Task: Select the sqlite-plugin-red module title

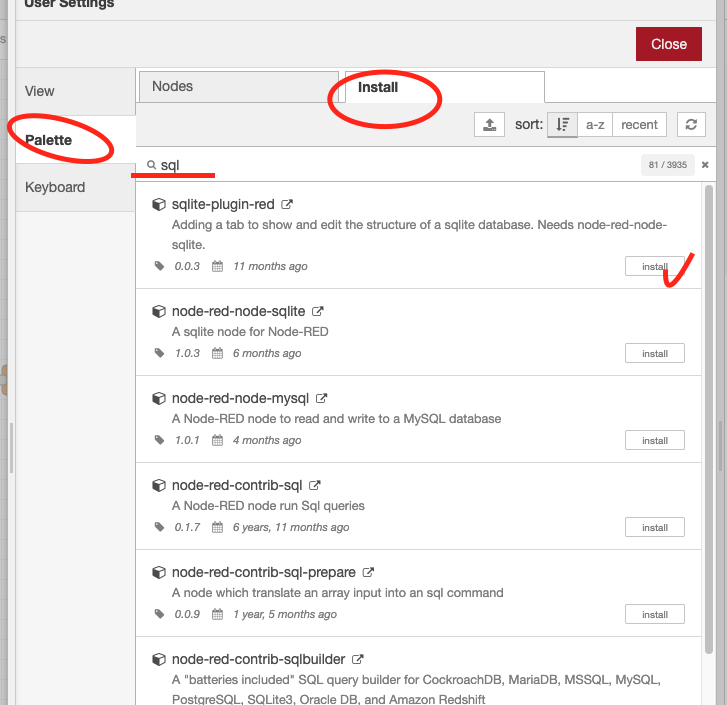Action: 223,204
